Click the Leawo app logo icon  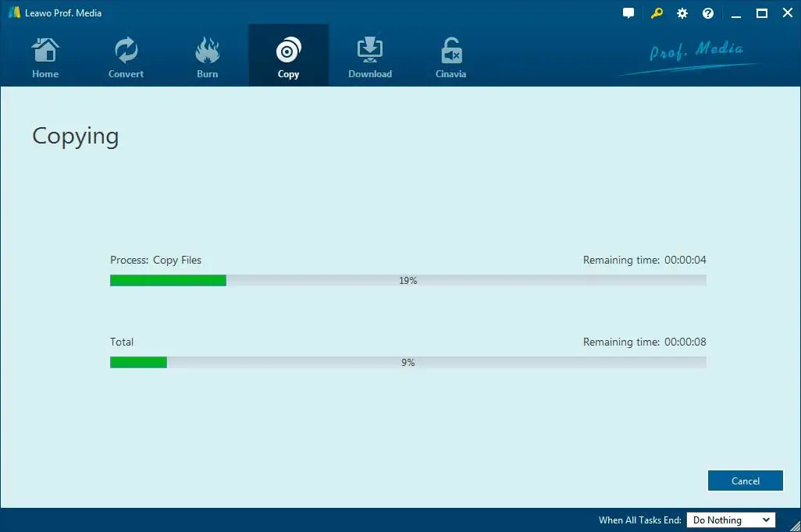click(14, 12)
